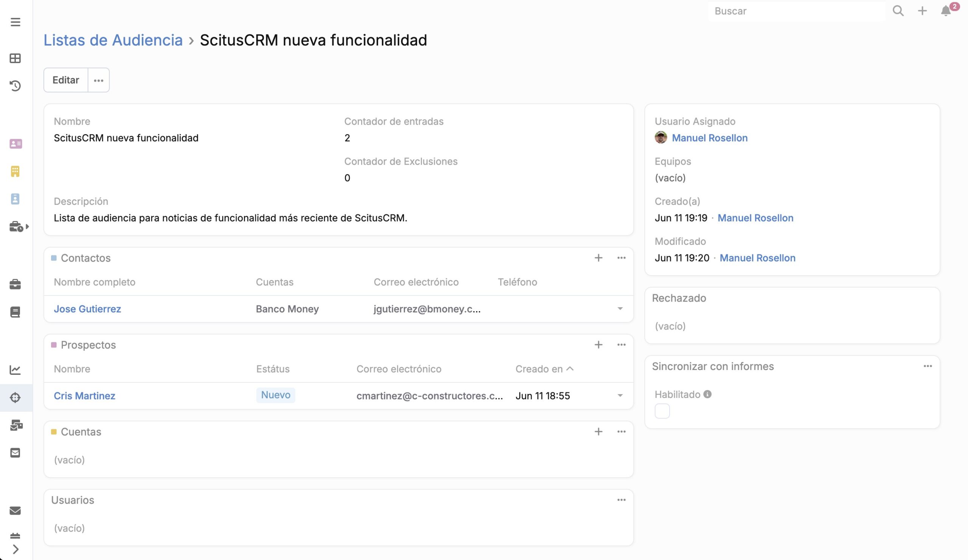
Task: Click the Habilitado info icon
Action: (x=707, y=394)
